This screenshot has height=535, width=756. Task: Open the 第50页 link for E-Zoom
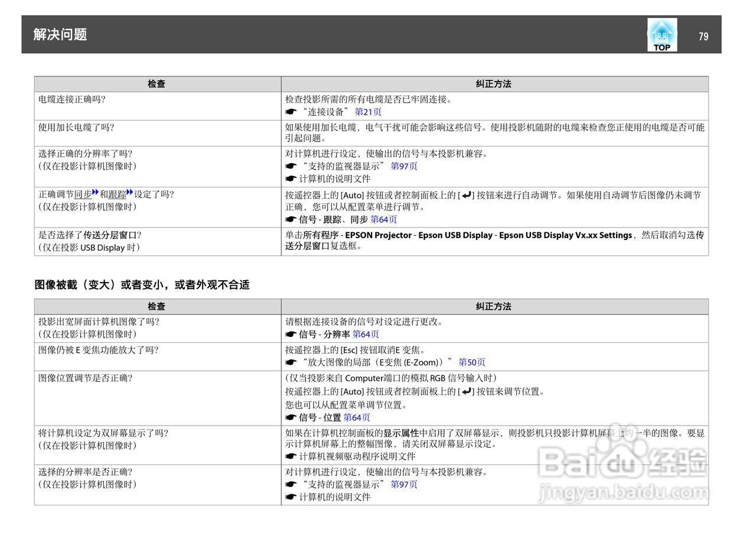(472, 362)
